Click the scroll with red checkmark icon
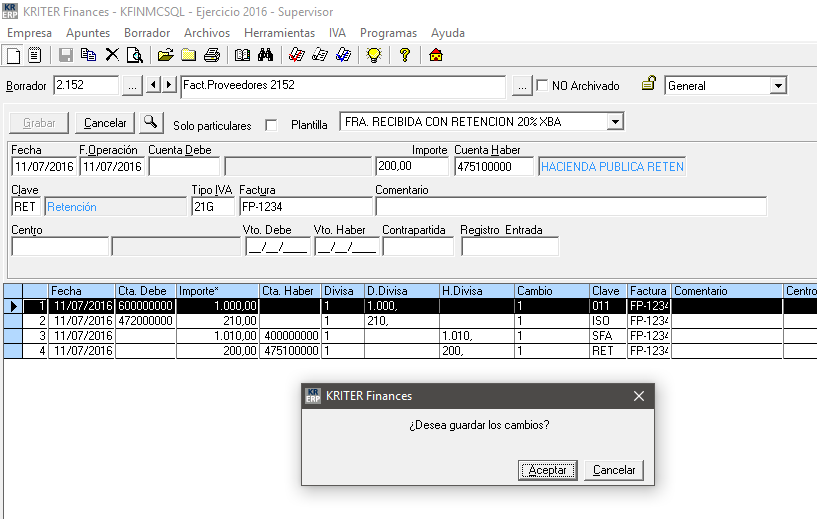The height and width of the screenshot is (519, 817). coord(296,55)
